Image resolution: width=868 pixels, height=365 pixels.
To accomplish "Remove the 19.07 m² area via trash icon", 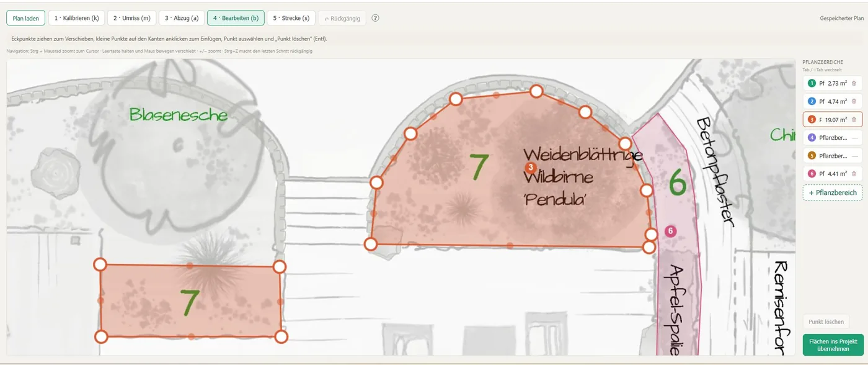I will [x=854, y=119].
